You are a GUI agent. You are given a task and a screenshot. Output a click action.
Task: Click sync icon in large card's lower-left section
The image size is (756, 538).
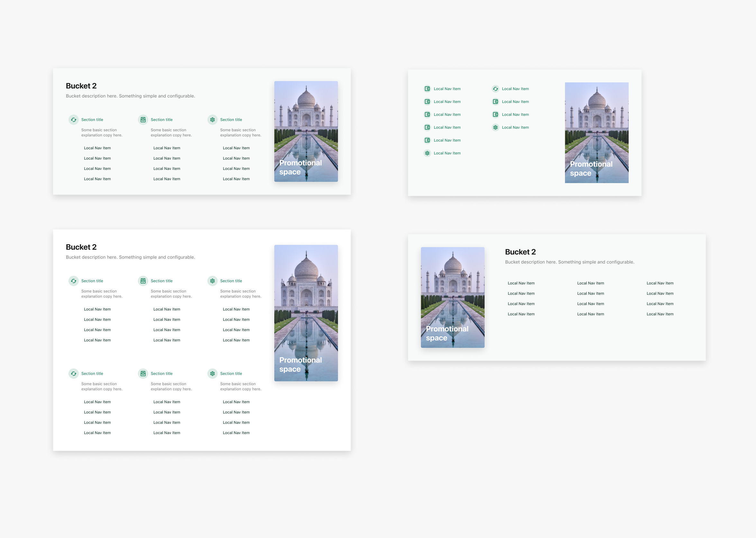point(74,373)
